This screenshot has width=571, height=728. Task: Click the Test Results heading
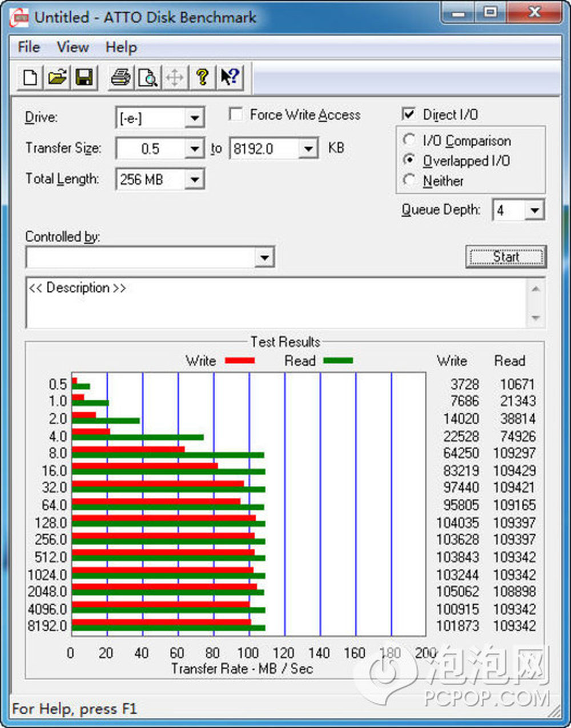[285, 342]
